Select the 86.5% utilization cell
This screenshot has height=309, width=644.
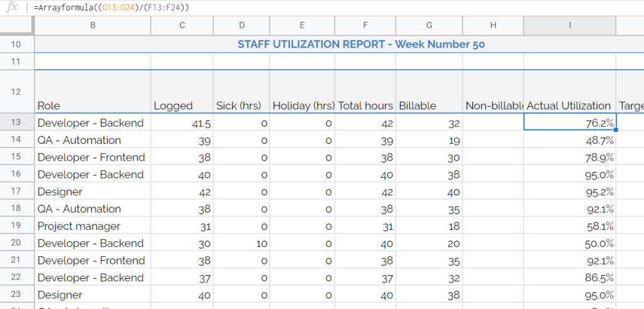570,278
